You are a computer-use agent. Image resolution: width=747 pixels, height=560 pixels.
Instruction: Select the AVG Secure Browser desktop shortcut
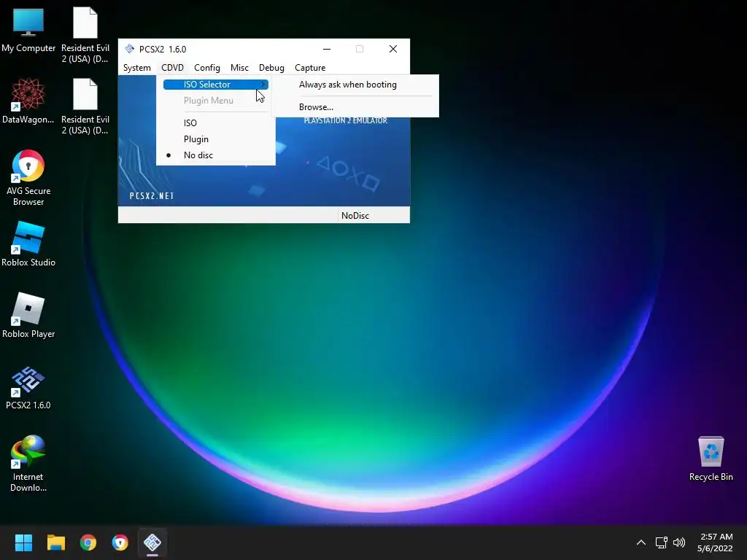[x=28, y=178]
